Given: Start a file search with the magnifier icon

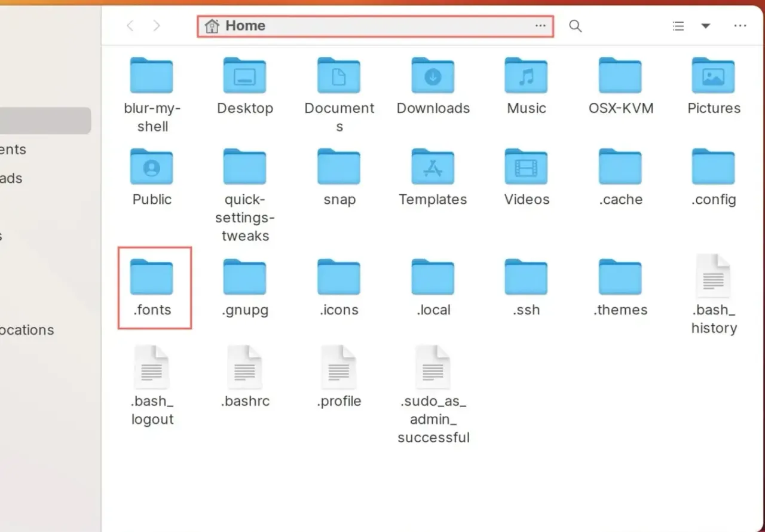Looking at the screenshot, I should [574, 26].
